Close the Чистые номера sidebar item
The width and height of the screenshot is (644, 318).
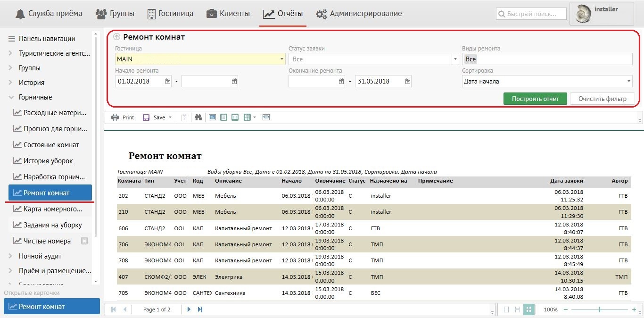point(84,241)
